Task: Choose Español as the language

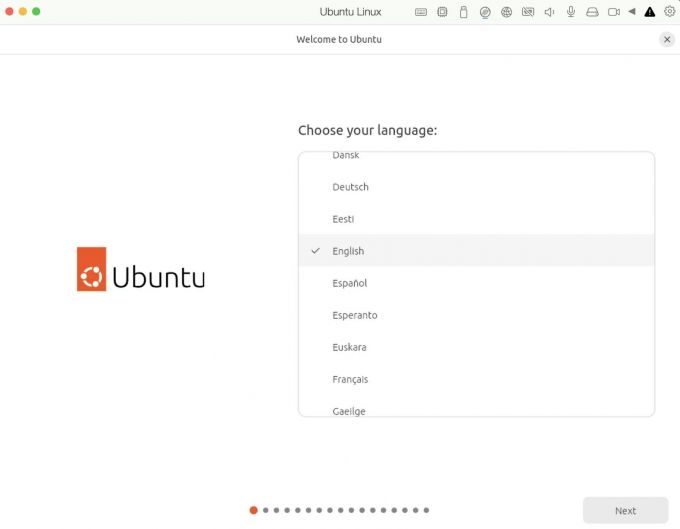Action: 476,283
